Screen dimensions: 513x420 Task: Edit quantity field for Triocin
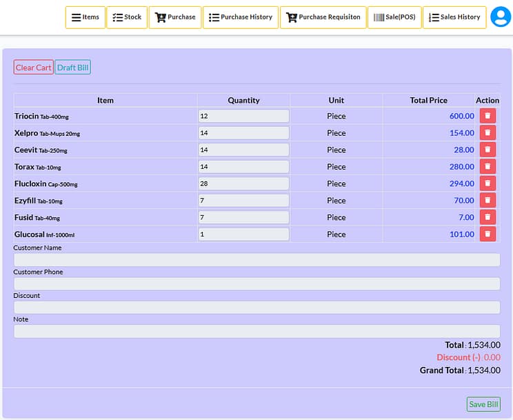point(243,116)
